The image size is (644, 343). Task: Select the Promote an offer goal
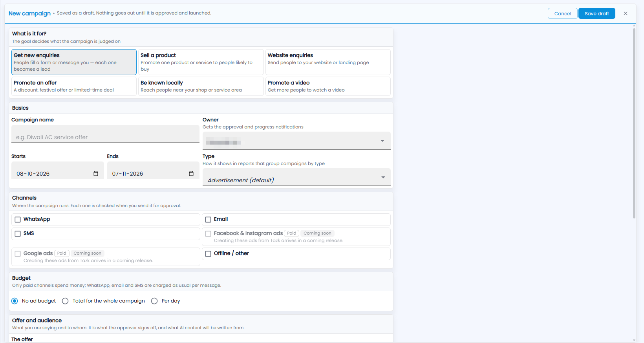(74, 86)
